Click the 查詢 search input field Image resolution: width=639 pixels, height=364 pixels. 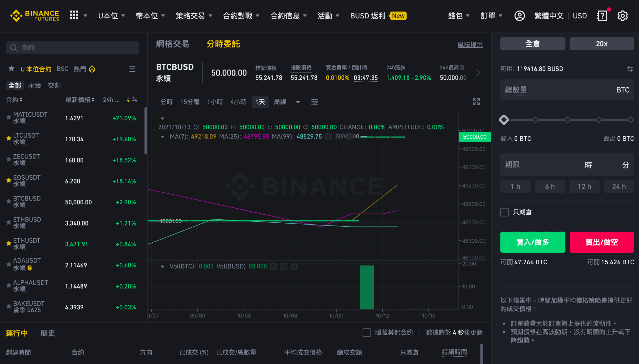pyautogui.click(x=72, y=48)
